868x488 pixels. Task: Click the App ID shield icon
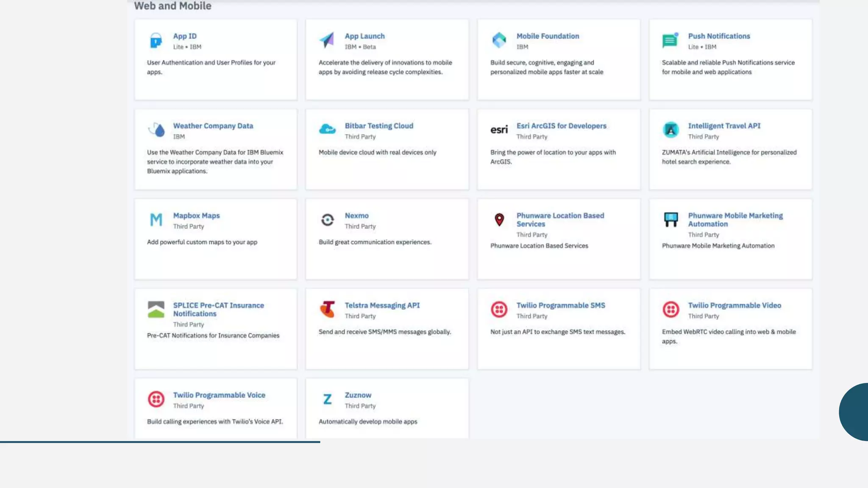[x=156, y=41]
